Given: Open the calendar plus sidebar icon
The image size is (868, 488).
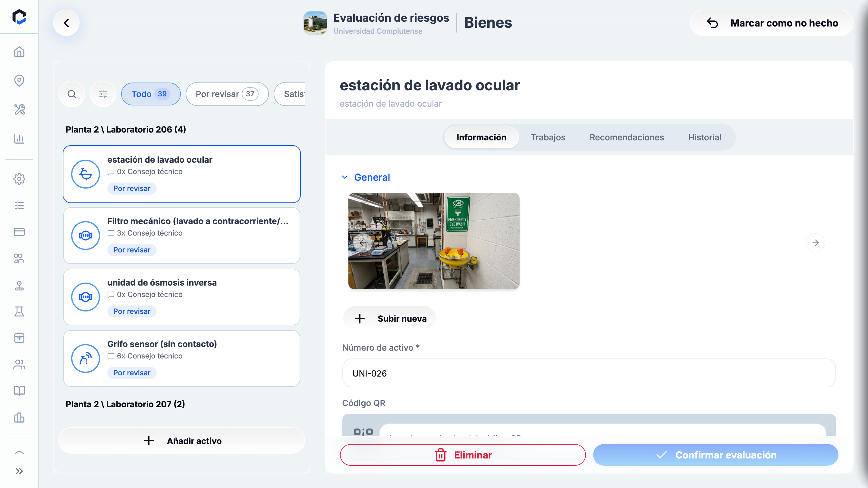Looking at the screenshot, I should tap(19, 338).
